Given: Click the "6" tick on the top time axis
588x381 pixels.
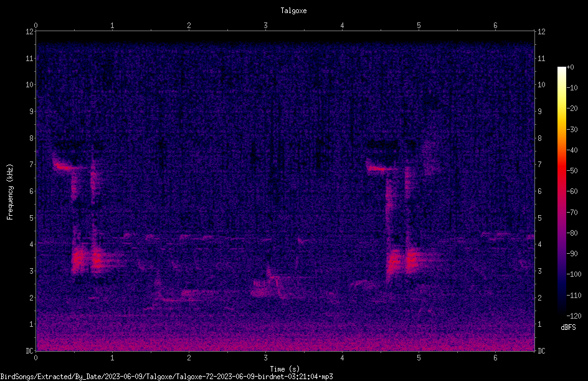Looking at the screenshot, I should (x=495, y=26).
